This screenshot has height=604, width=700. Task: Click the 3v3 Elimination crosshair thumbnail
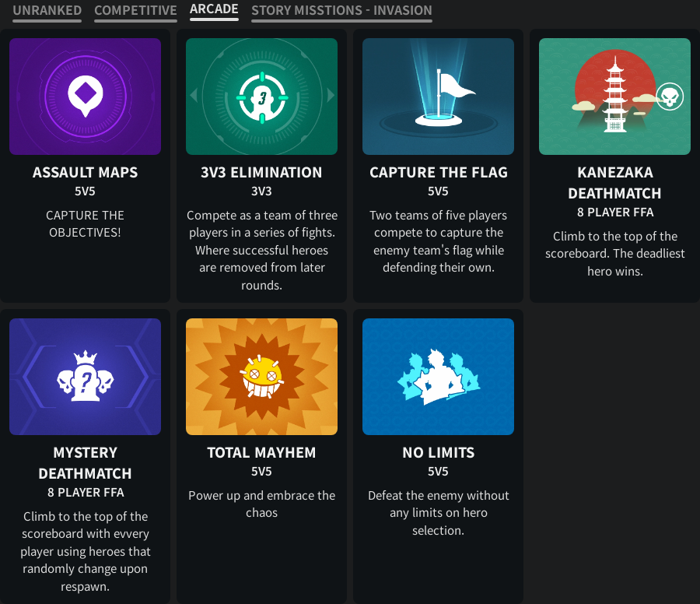261,97
